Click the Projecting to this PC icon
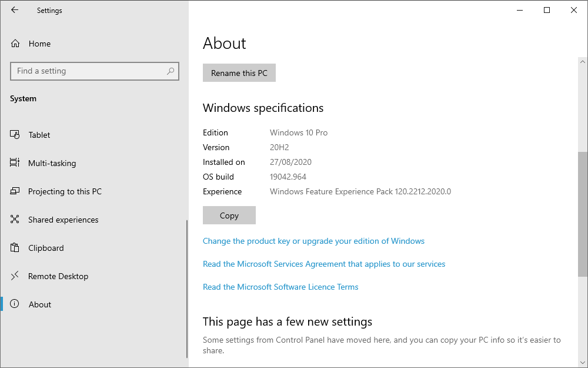 point(15,191)
